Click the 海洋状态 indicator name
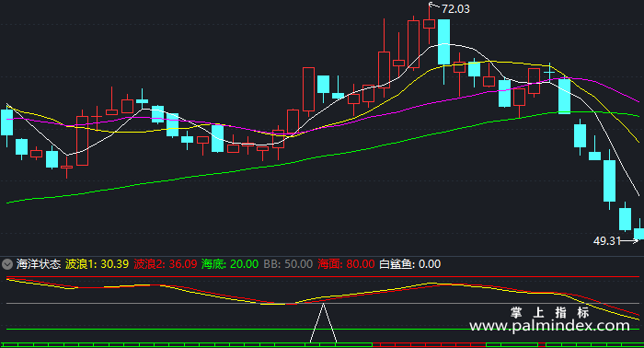This screenshot has height=348, width=644. (x=39, y=264)
